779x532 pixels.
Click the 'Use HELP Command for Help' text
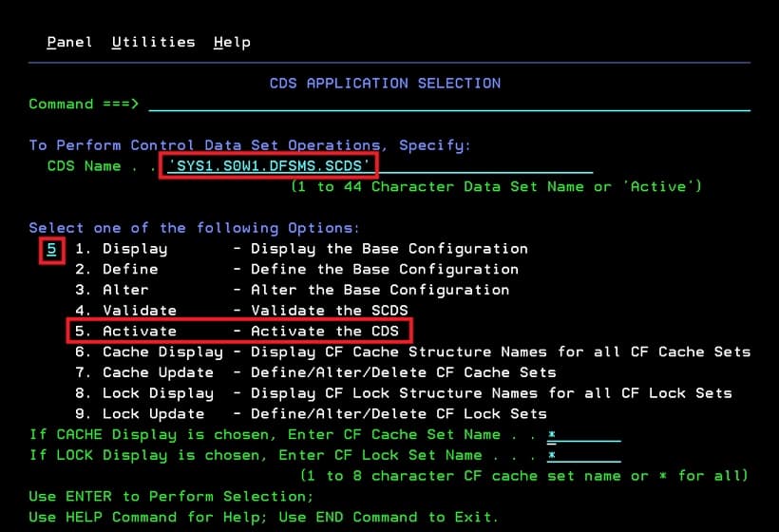coord(153,517)
